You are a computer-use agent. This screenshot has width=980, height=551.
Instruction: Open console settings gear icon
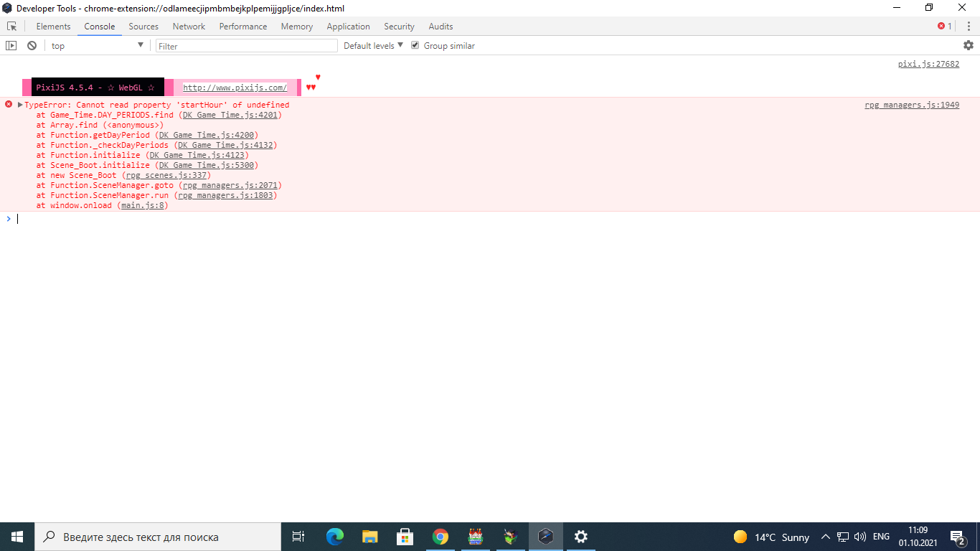(969, 45)
